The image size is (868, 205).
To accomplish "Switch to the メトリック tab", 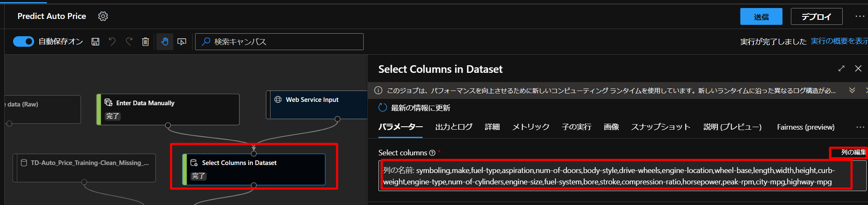I will click(x=530, y=127).
